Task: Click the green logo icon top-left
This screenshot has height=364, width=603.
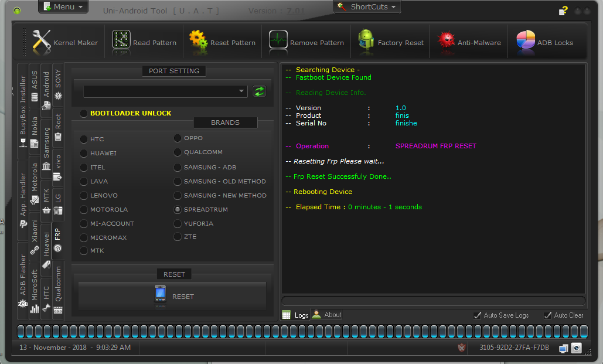Action: (17, 11)
